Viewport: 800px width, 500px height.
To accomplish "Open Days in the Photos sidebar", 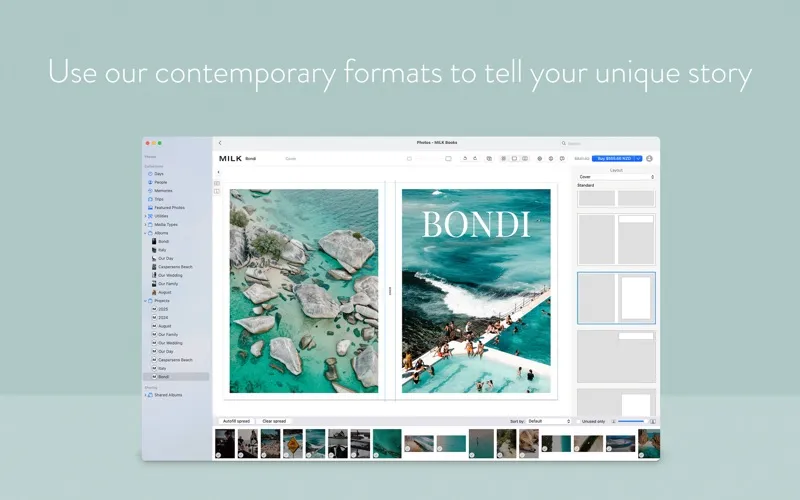I will 159,174.
